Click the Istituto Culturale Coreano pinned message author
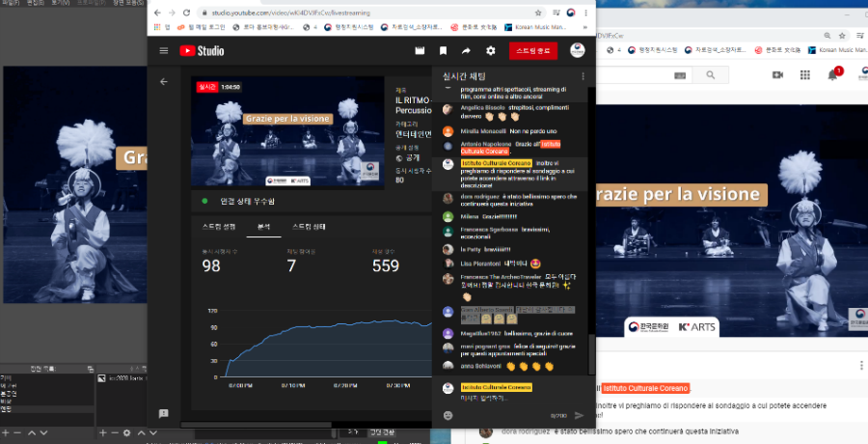This screenshot has width=868, height=444. coord(496,163)
